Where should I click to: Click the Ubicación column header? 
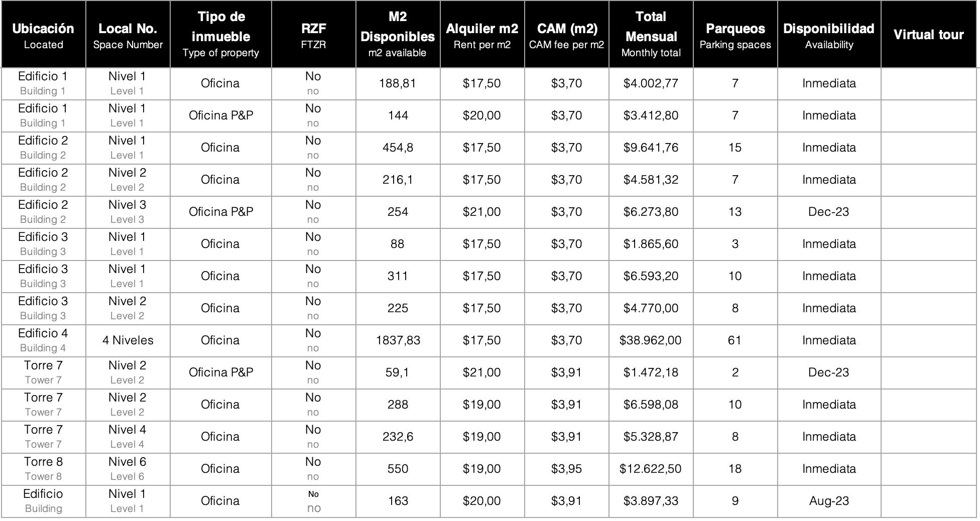point(43,35)
